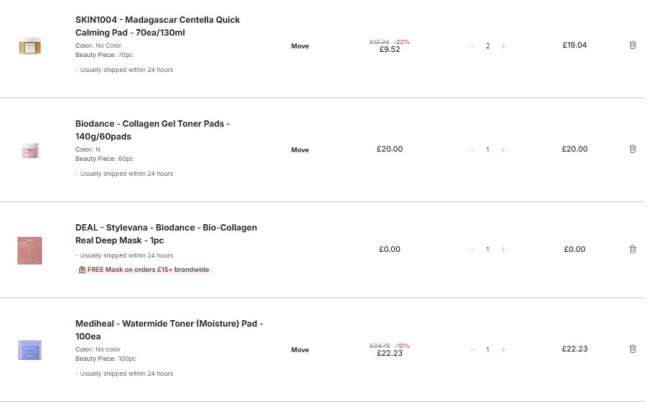The width and height of the screenshot is (650, 402).
Task: Increase quantity of Biodance Toner Pads
Action: point(503,150)
